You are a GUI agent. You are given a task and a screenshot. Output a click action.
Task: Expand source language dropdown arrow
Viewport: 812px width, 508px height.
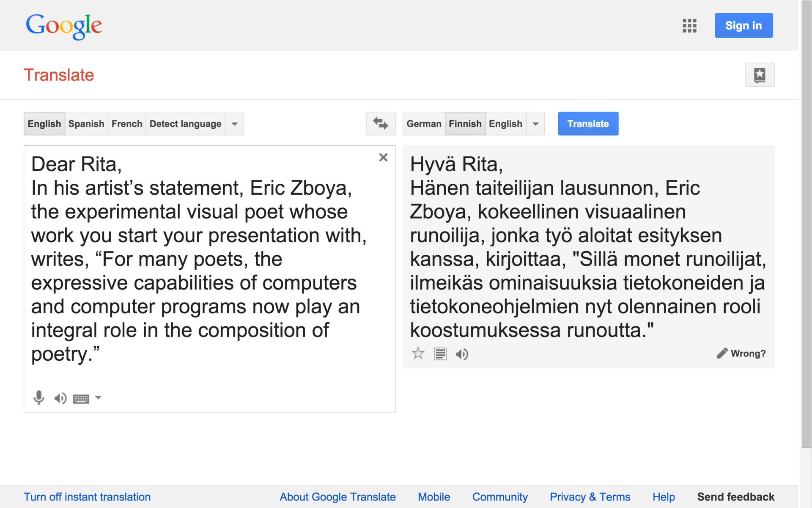234,124
